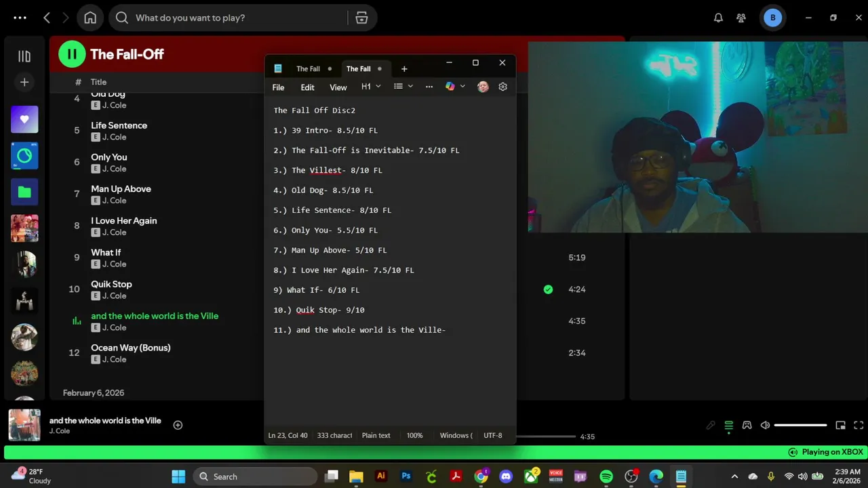Enter Spotify full screen view
This screenshot has width=868, height=488.
859,425
